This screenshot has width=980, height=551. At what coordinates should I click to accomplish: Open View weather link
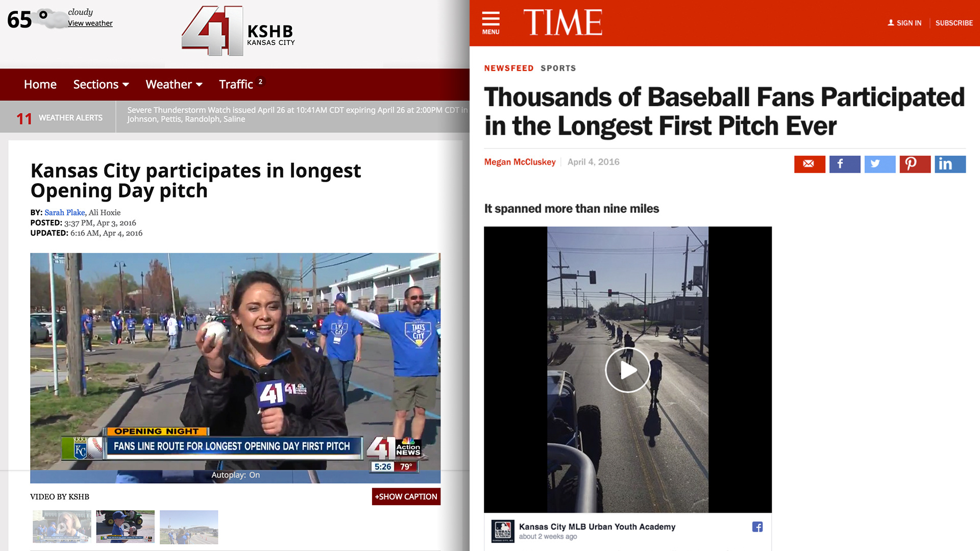(90, 23)
